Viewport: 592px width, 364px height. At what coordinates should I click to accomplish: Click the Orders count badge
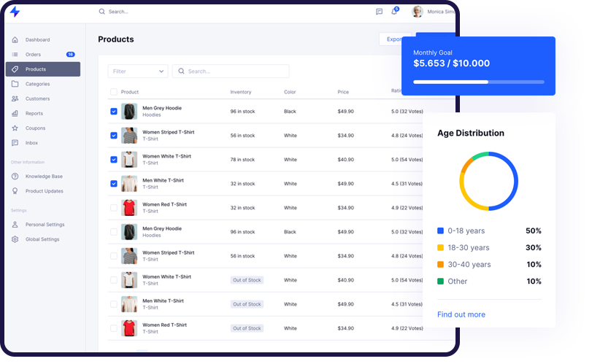(71, 54)
